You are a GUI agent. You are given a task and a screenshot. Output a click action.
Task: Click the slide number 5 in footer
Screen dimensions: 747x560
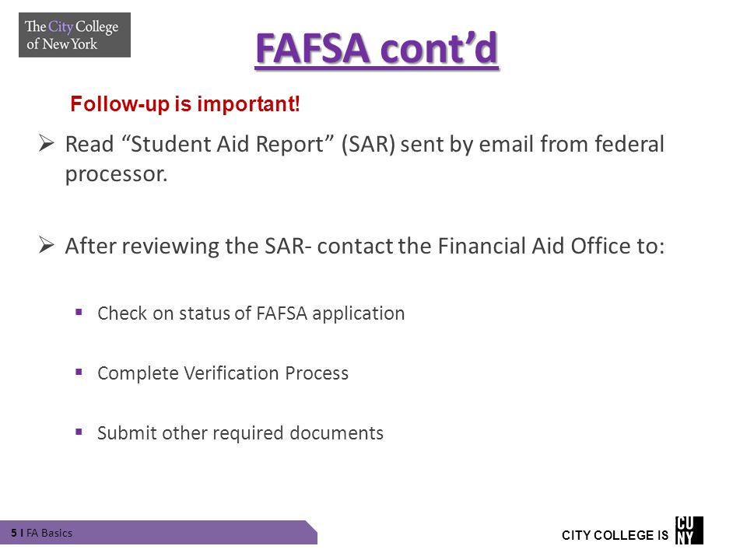point(14,533)
